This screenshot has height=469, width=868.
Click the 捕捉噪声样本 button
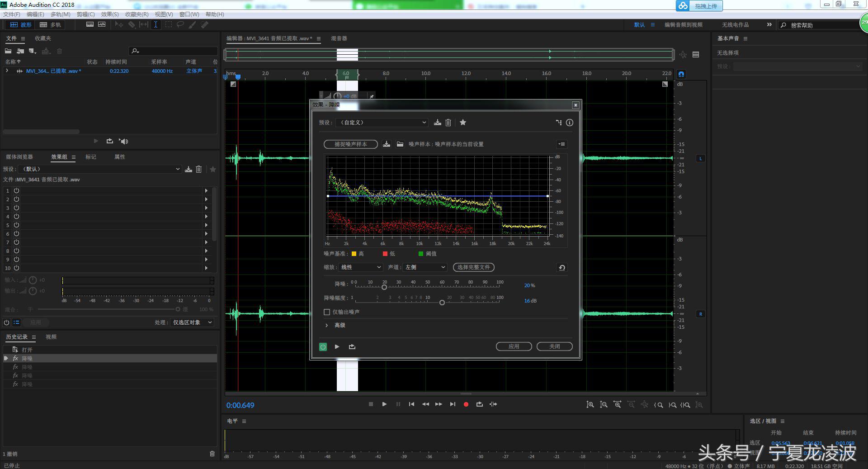click(350, 144)
